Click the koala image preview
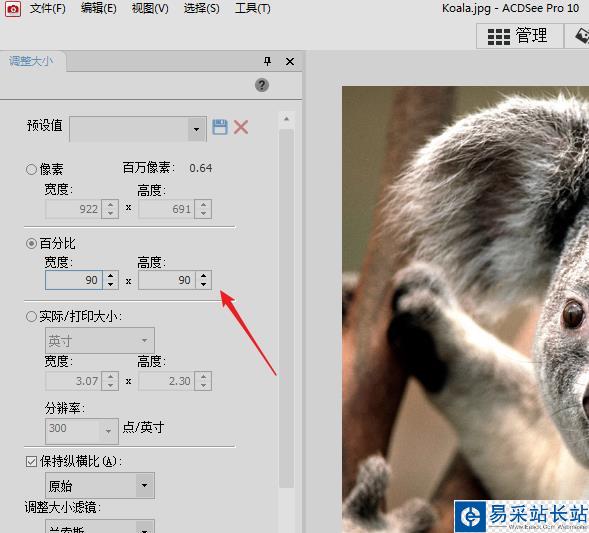The image size is (589, 533). pos(465,310)
